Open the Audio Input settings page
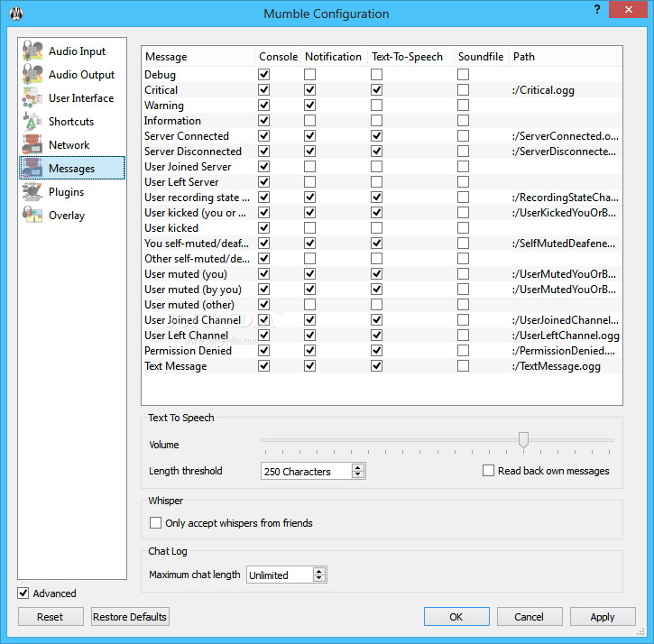This screenshot has width=654, height=644. click(x=72, y=51)
